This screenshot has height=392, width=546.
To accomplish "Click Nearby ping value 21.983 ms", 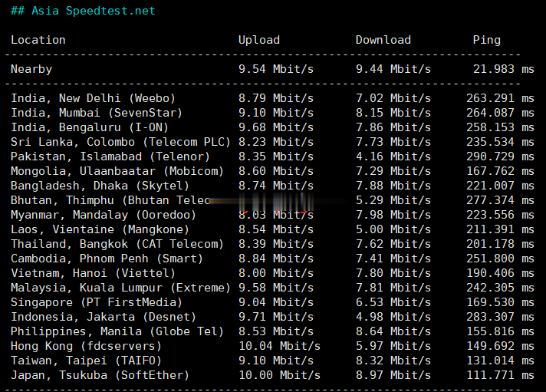I will [x=504, y=69].
